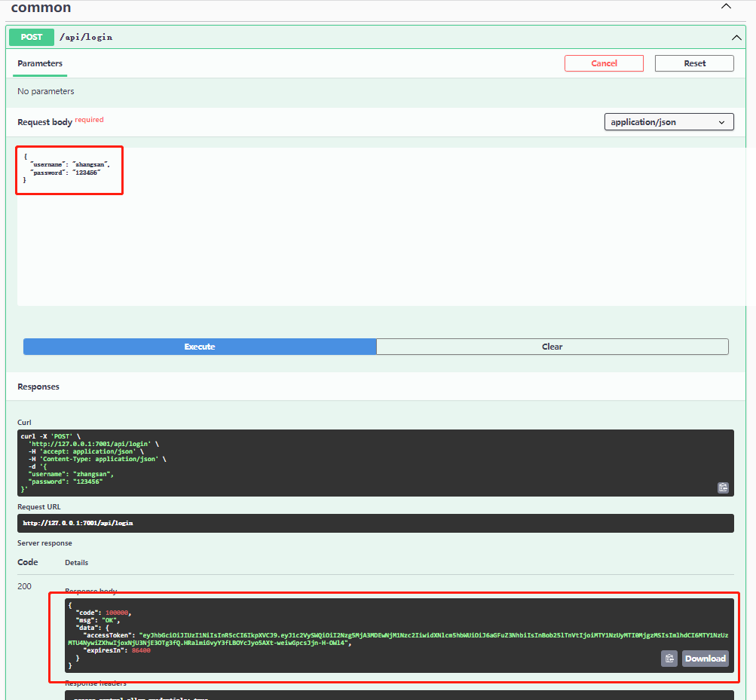Click the Details column header
Image resolution: width=756 pixels, height=700 pixels.
(x=77, y=563)
